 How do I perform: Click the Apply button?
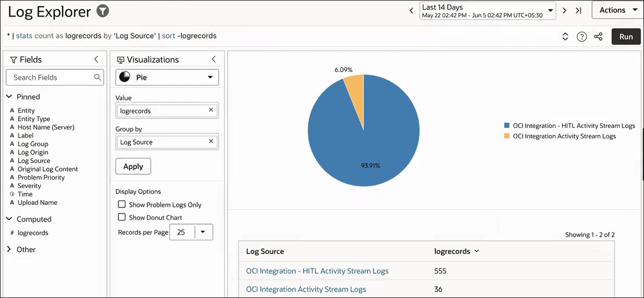click(x=133, y=166)
